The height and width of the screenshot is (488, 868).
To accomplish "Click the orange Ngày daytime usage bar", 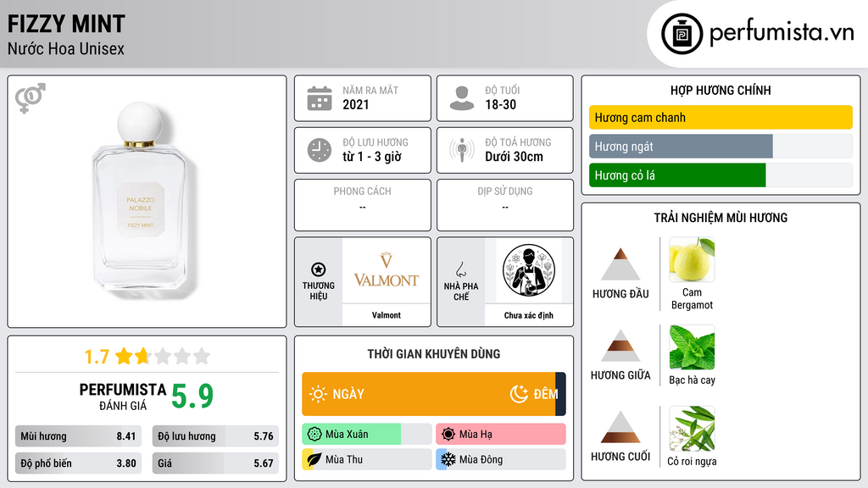I will (428, 394).
